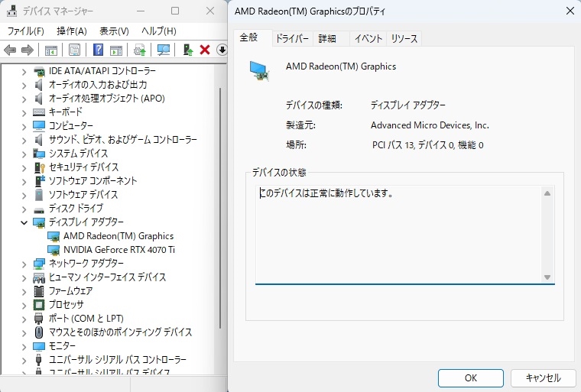Switch to the ドライバー tab
This screenshot has width=581, height=392.
[292, 38]
